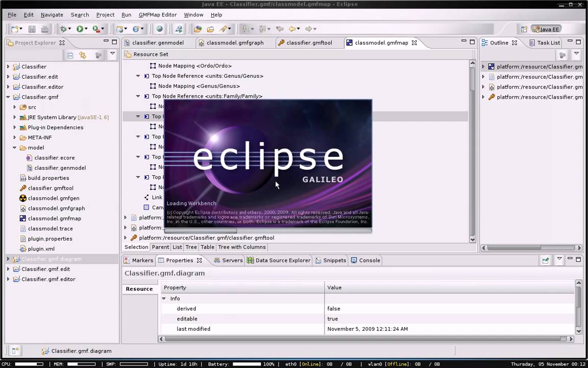Launch Debug with the bug icon
588x368 pixels.
(63, 29)
